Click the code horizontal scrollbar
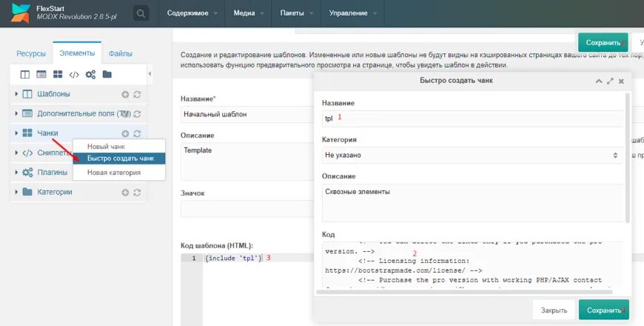This screenshot has height=326, width=644. 464,292
